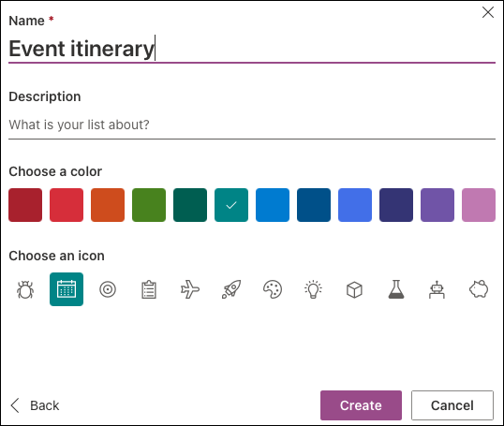The width and height of the screenshot is (504, 426).
Task: Pick the target bullseye icon
Action: pyautogui.click(x=108, y=289)
